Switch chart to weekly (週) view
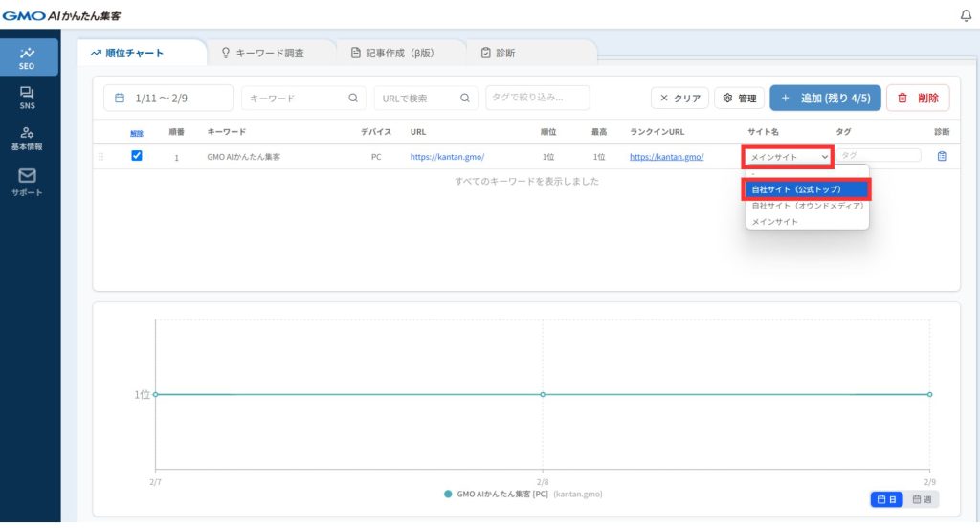980x528 pixels. pos(923,499)
